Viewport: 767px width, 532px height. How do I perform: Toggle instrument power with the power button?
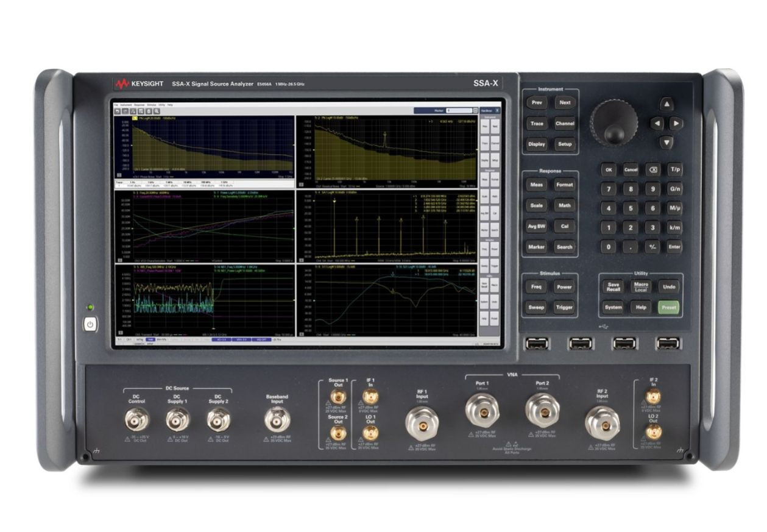pyautogui.click(x=89, y=324)
